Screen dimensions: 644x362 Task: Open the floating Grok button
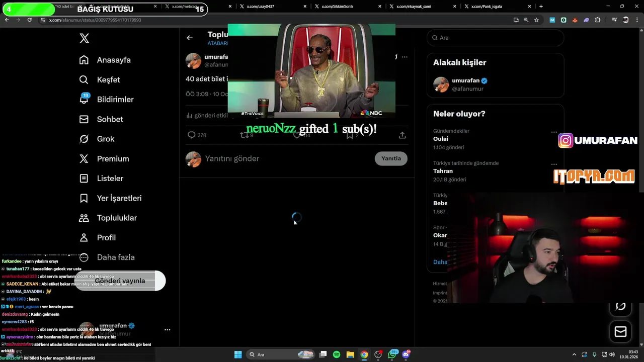pos(620,306)
